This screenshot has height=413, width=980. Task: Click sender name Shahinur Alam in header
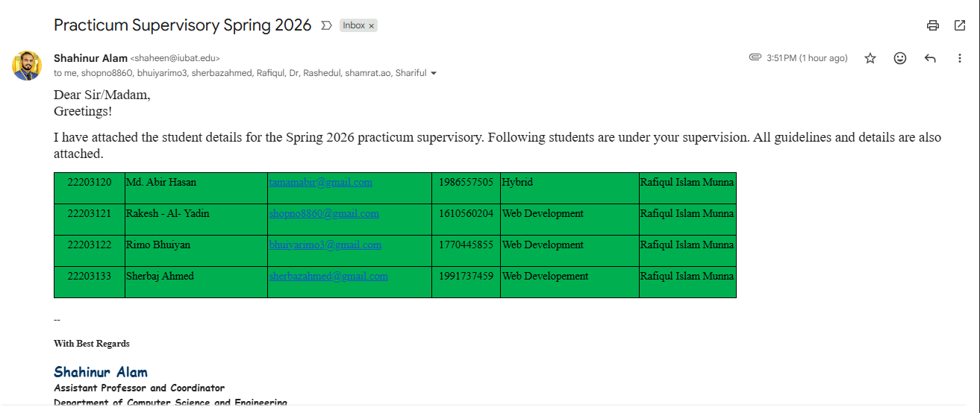pos(90,58)
